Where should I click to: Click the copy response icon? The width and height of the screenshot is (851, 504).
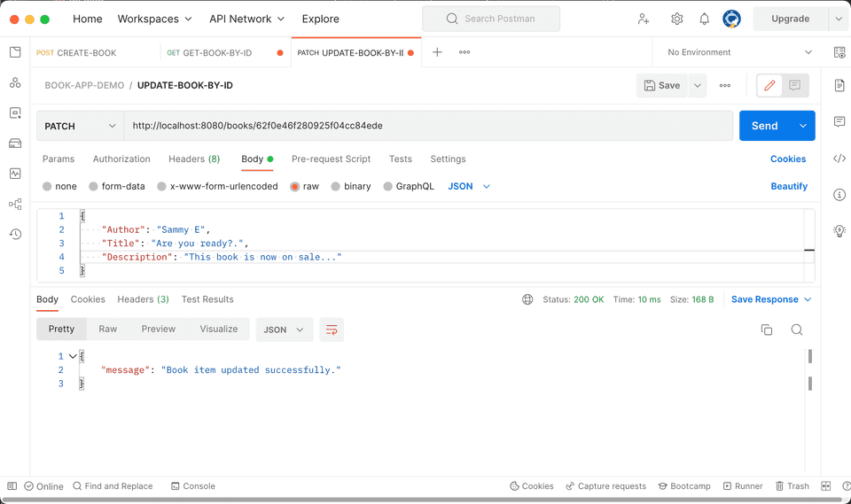click(767, 330)
